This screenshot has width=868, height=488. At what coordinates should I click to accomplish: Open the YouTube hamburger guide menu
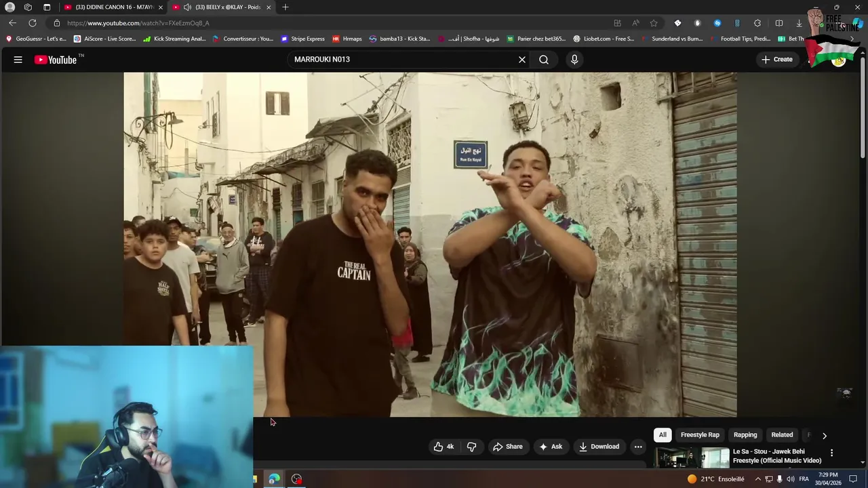click(18, 60)
